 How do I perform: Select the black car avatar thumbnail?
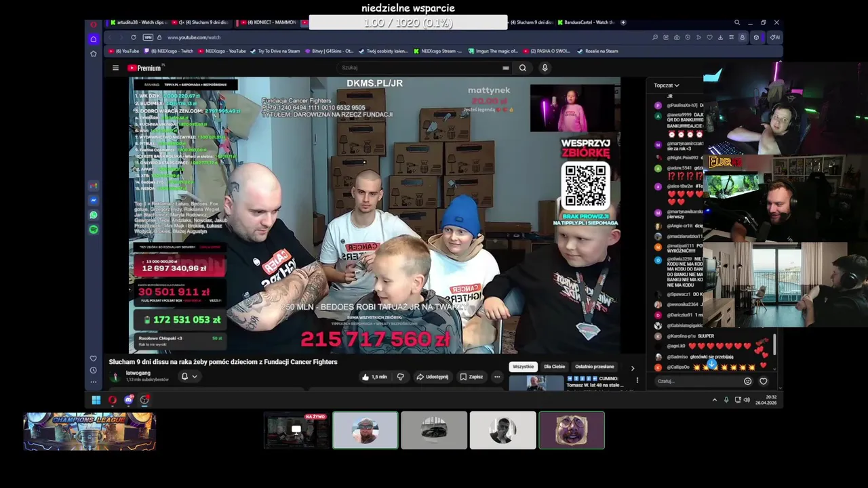pyautogui.click(x=434, y=430)
